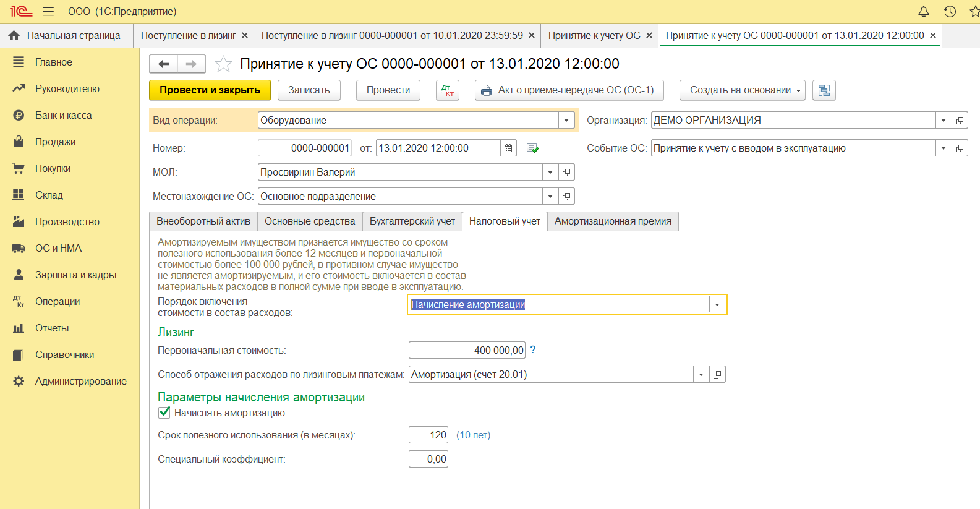
Task: Open Порядок включения стоимости dropdown arrow
Action: click(717, 305)
